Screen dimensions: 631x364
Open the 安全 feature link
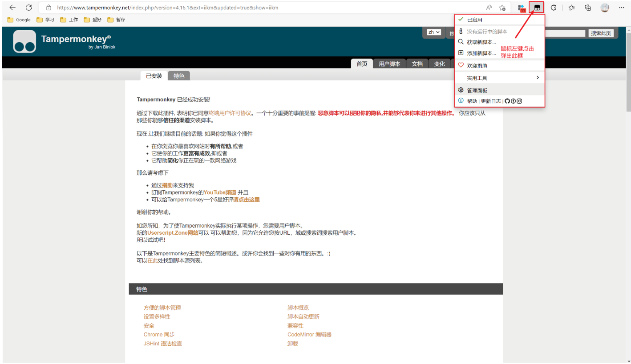pyautogui.click(x=149, y=326)
